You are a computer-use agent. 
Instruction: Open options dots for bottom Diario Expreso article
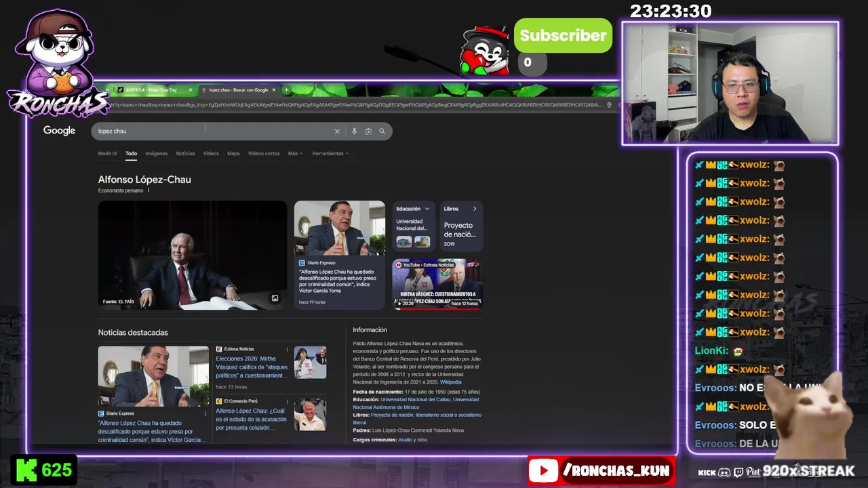click(205, 413)
